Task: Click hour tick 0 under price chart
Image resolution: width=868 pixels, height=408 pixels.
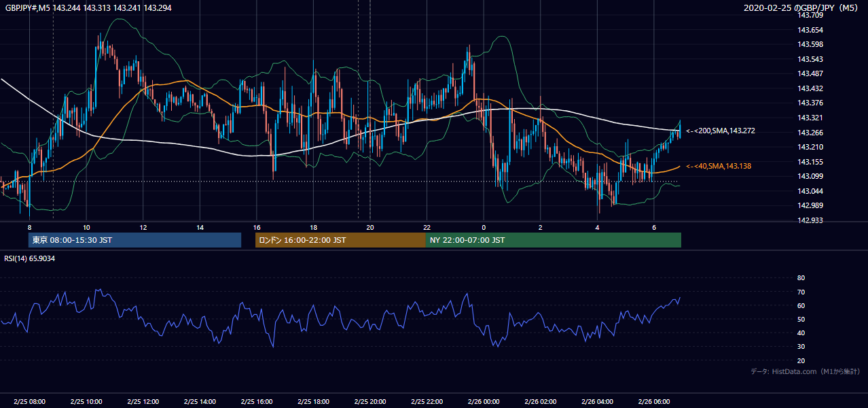Action: click(484, 227)
